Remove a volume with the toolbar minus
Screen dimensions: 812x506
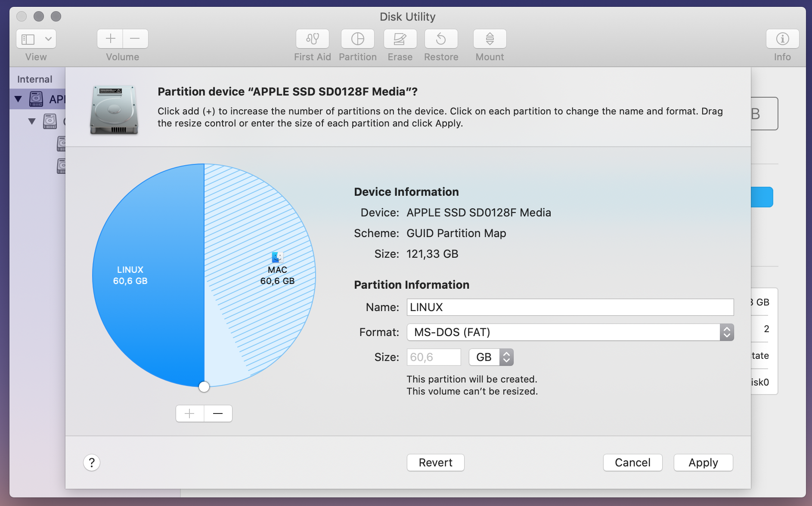click(x=135, y=39)
